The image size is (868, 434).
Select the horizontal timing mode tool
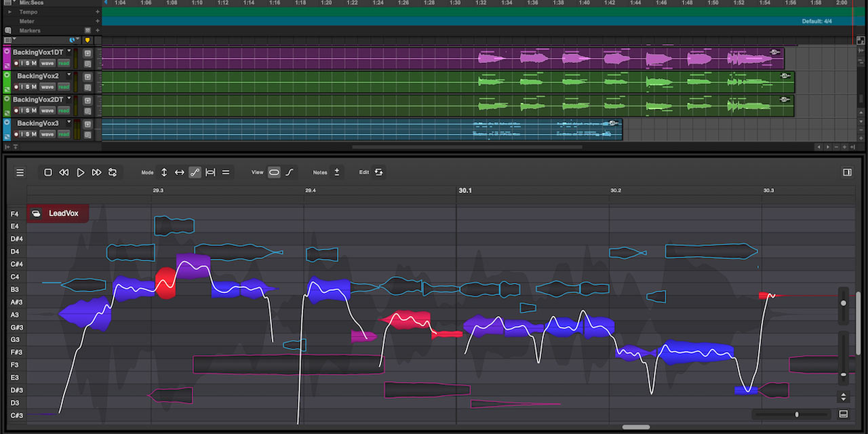pyautogui.click(x=180, y=172)
